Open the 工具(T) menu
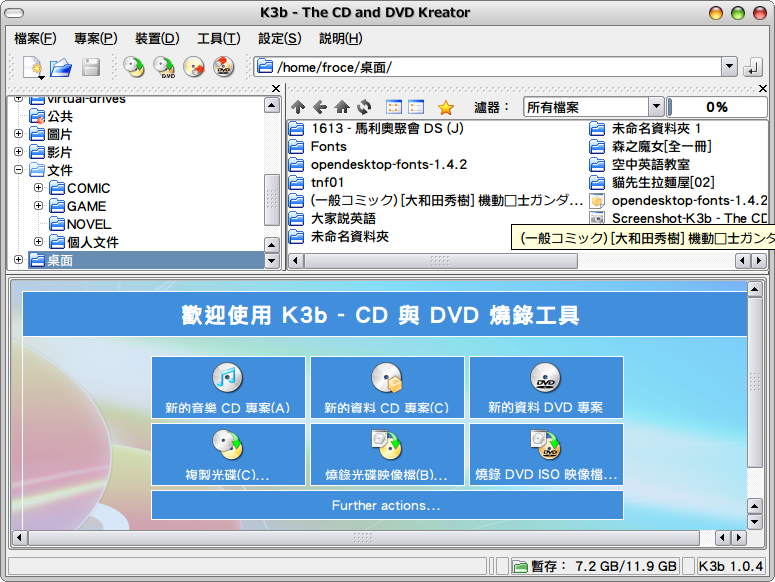775x582 pixels. click(x=219, y=38)
